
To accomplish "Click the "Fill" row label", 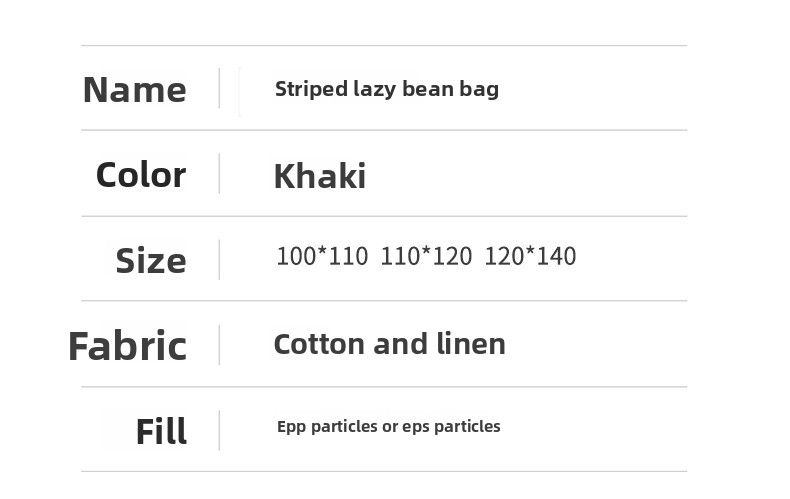I will pos(161,432).
